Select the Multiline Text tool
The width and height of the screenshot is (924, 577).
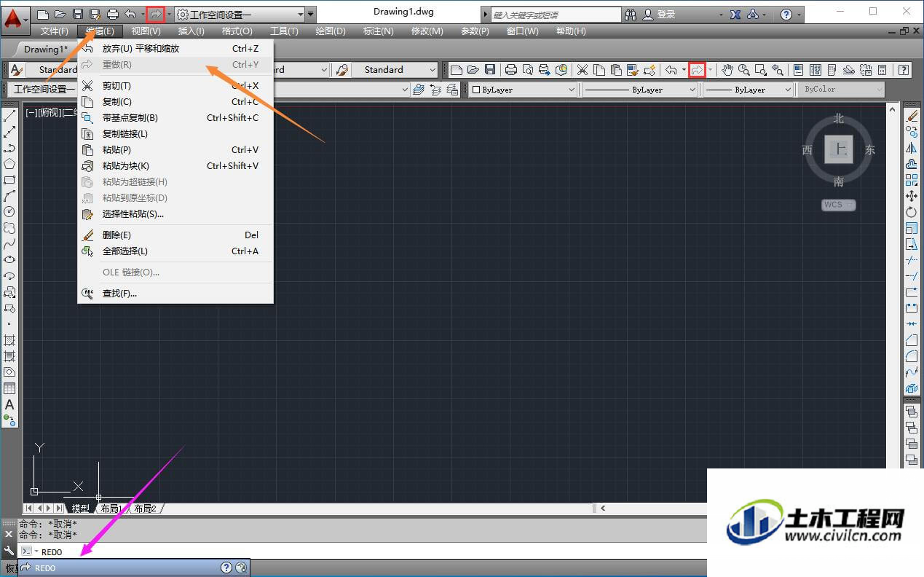click(x=9, y=404)
